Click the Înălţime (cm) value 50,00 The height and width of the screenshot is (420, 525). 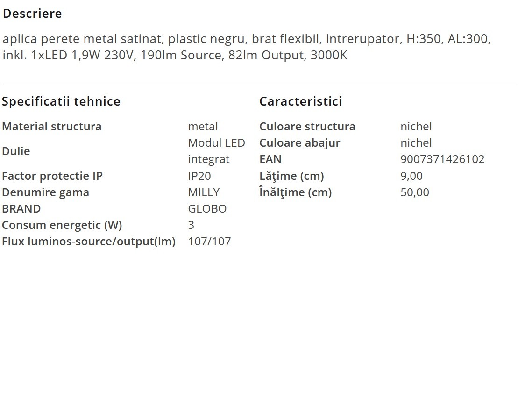click(x=415, y=192)
